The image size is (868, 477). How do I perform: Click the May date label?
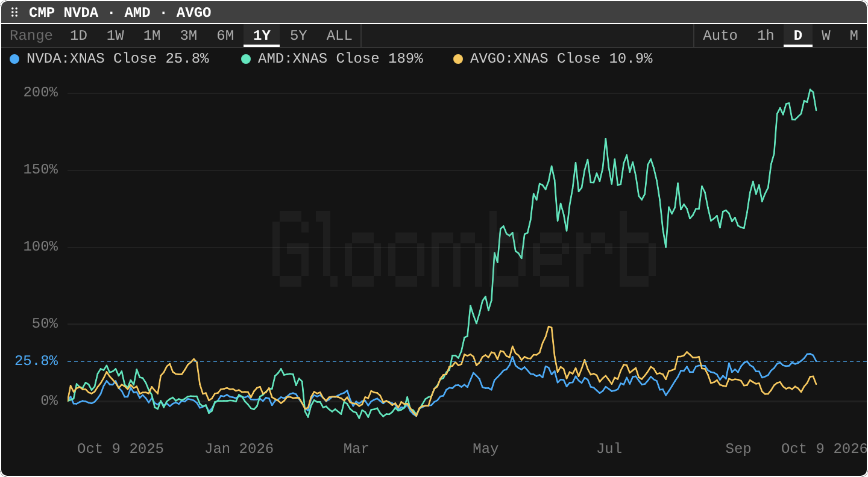tap(485, 449)
